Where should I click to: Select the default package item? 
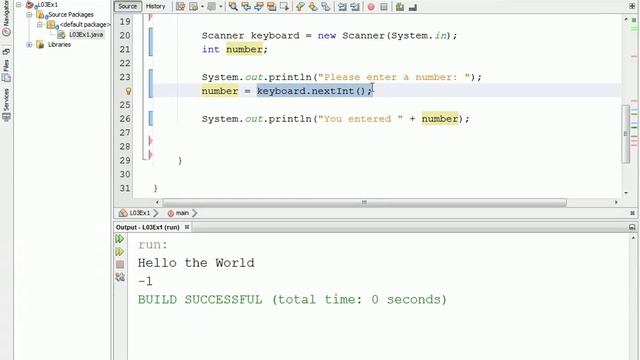click(85, 24)
